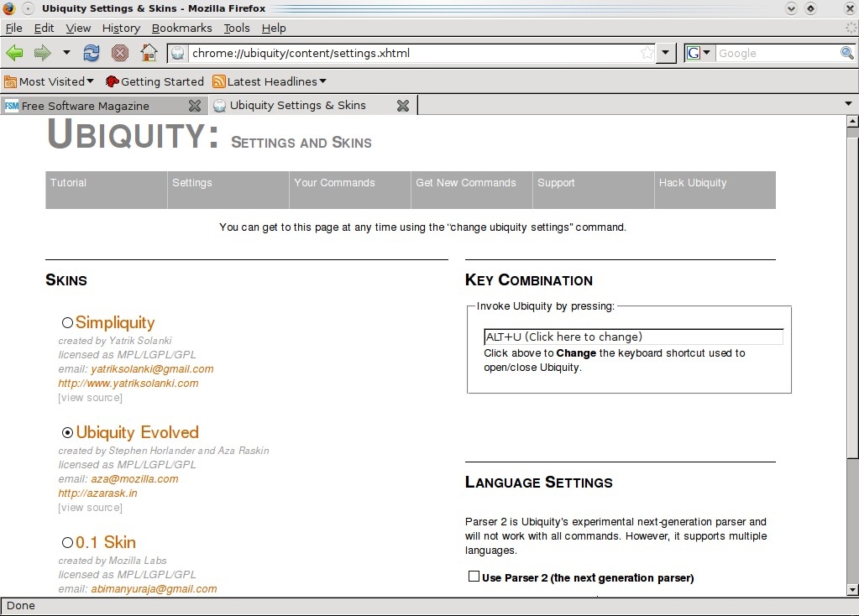Click view source under Simpliquity
Viewport: 859px width, 616px height.
(91, 398)
